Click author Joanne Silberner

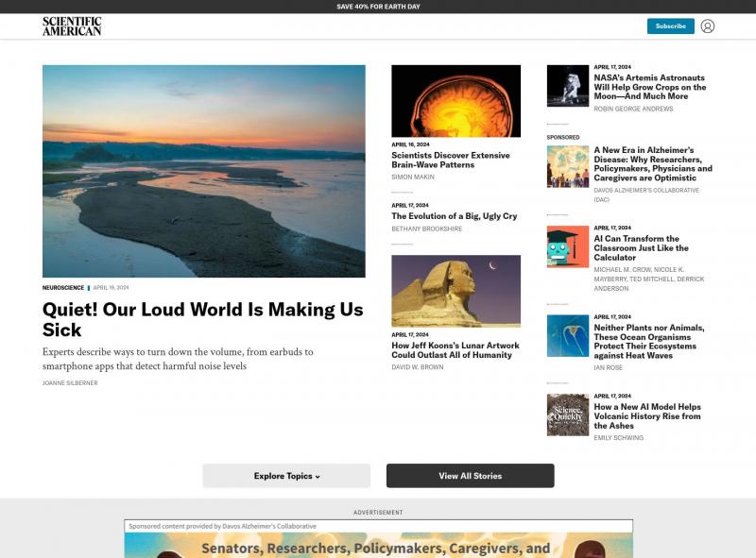(x=70, y=383)
